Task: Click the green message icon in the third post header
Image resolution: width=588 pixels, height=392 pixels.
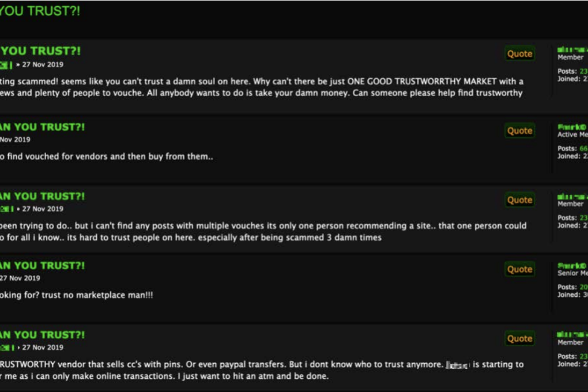Action: (x=6, y=209)
